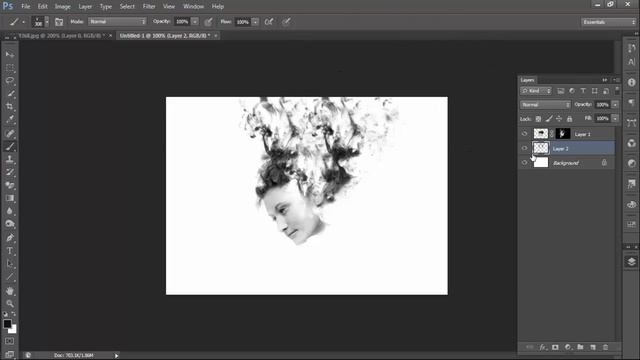640x360 pixels.
Task: Toggle tablet pressure controls size
Action: 286,22
